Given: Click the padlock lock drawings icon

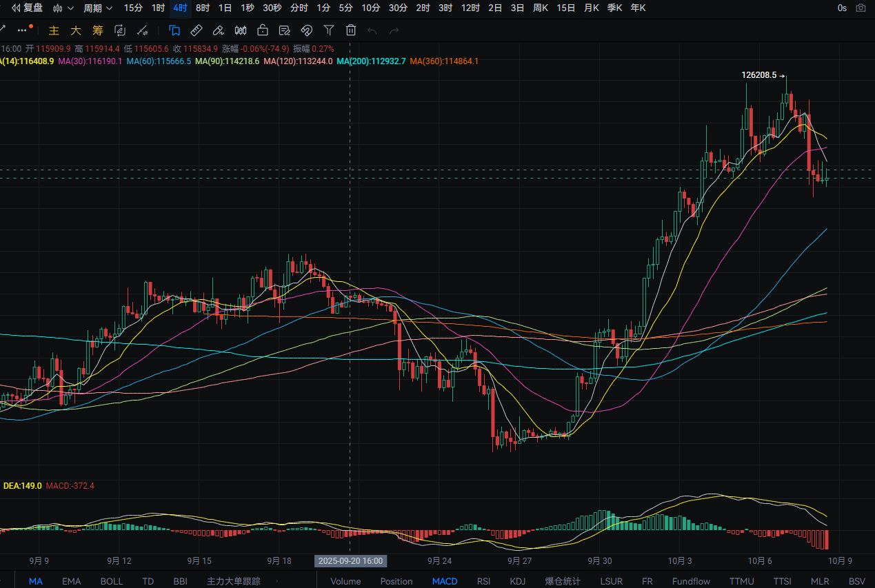Looking at the screenshot, I should 262,30.
